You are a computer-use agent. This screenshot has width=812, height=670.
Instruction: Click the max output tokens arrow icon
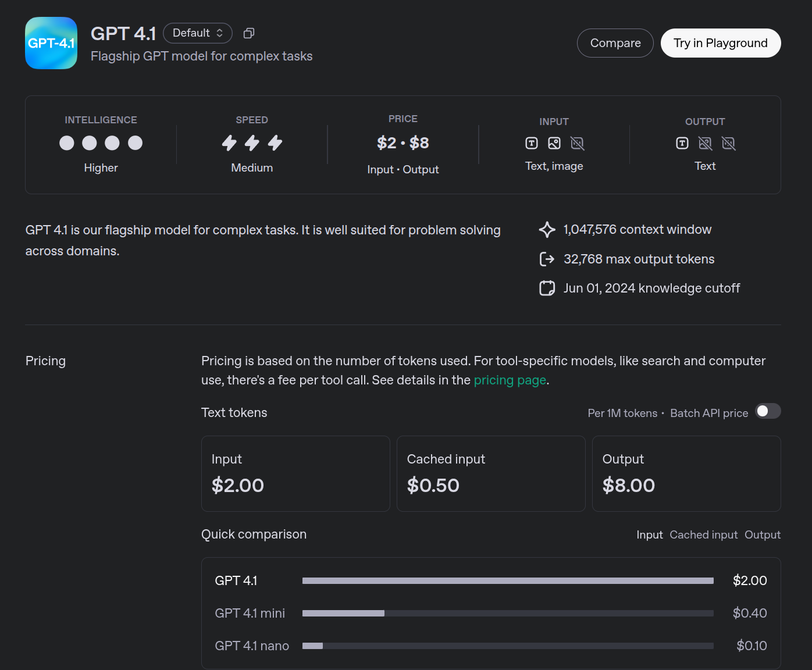[547, 259]
